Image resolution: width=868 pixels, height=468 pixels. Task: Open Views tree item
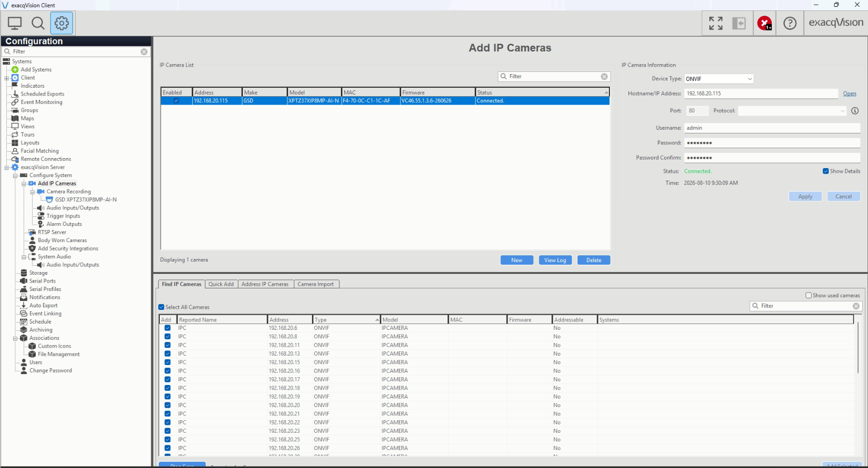pos(27,127)
